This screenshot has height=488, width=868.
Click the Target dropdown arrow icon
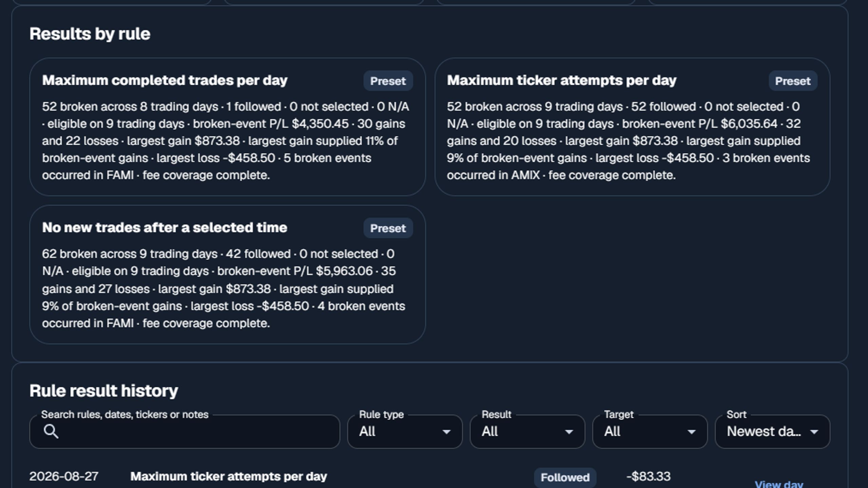[x=691, y=432]
